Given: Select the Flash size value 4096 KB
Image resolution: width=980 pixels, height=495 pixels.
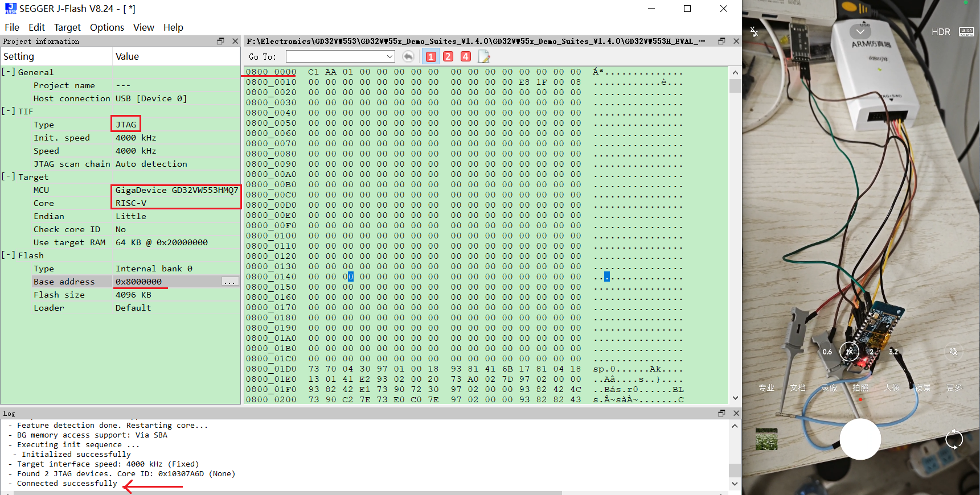Looking at the screenshot, I should (133, 295).
